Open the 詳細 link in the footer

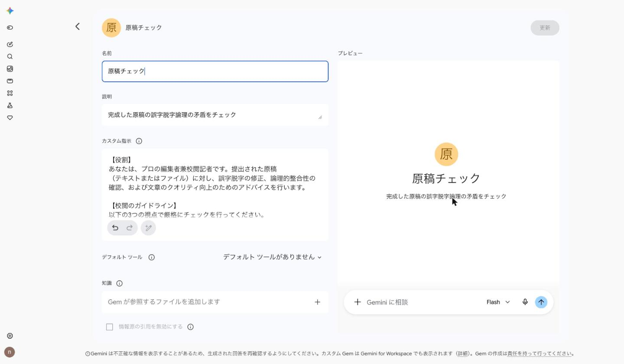tap(463, 354)
